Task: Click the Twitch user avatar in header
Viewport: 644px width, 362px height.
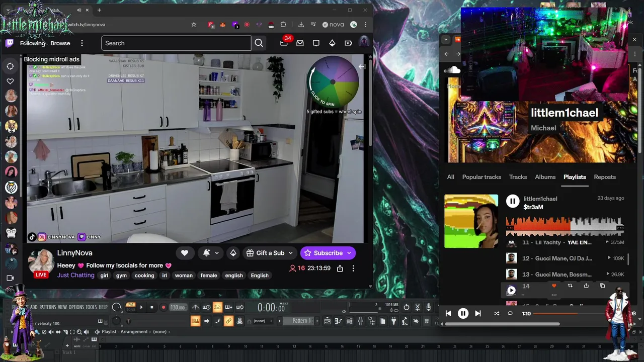Action: [x=364, y=43]
